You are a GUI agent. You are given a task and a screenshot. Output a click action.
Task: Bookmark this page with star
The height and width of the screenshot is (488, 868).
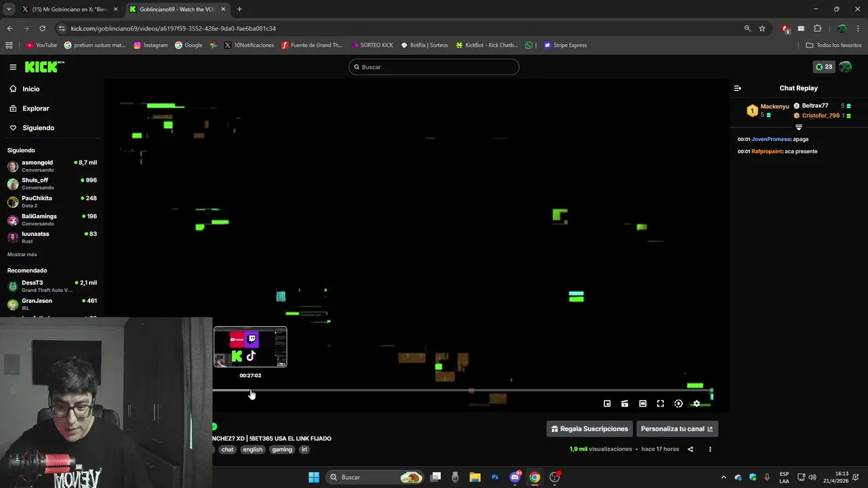pyautogui.click(x=762, y=28)
